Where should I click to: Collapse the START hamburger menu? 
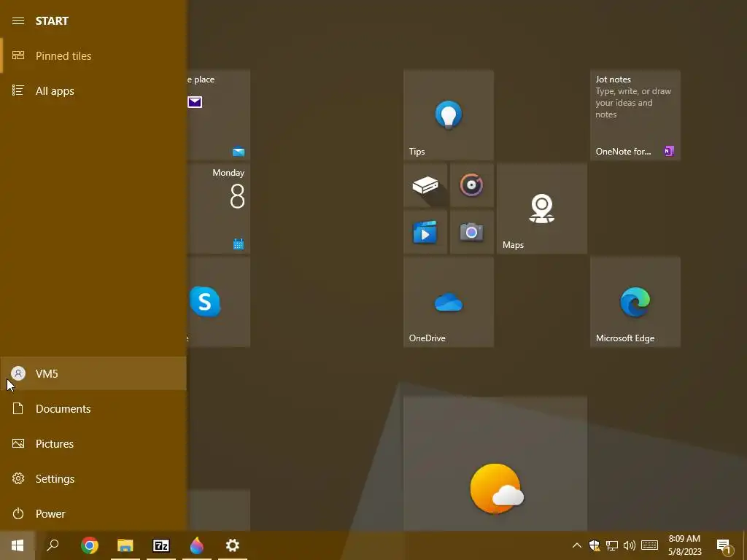click(x=18, y=21)
